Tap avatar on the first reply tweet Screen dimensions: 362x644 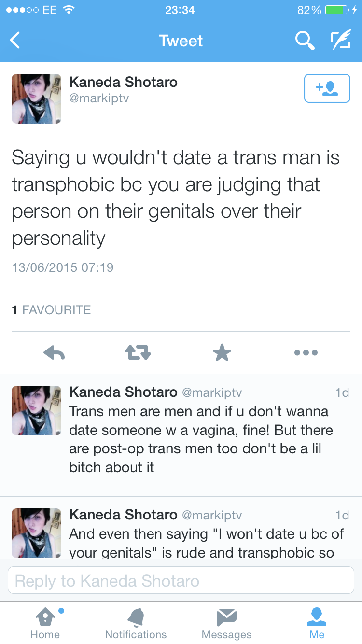(x=36, y=410)
